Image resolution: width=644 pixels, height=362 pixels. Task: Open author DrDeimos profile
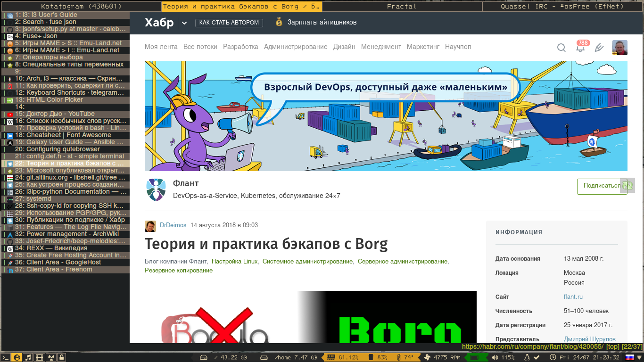[173, 225]
